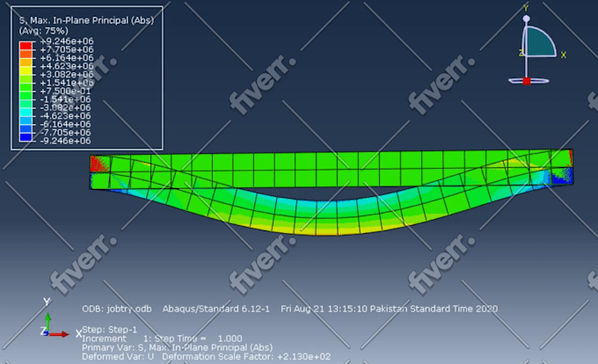Click 'Primary Var: S, Max. In-Plane Principal (Abs)'
This screenshot has height=364, width=598.
178,347
